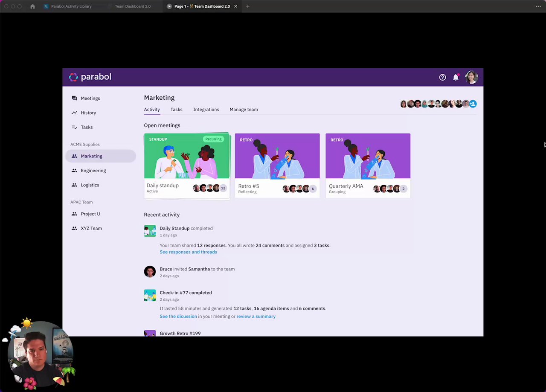Select the Engineering team in sidebar
Screen dimensions: 546x392
[x=93, y=171]
